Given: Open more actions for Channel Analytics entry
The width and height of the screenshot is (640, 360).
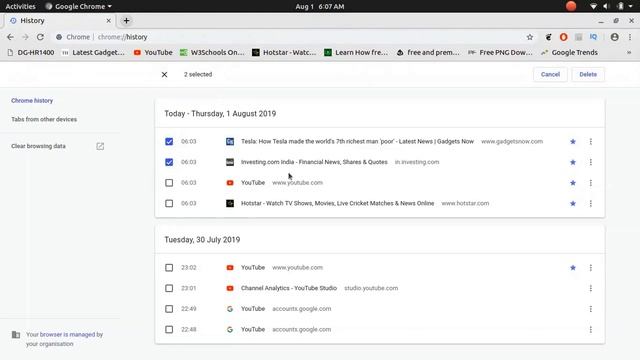Looking at the screenshot, I should point(591,288).
